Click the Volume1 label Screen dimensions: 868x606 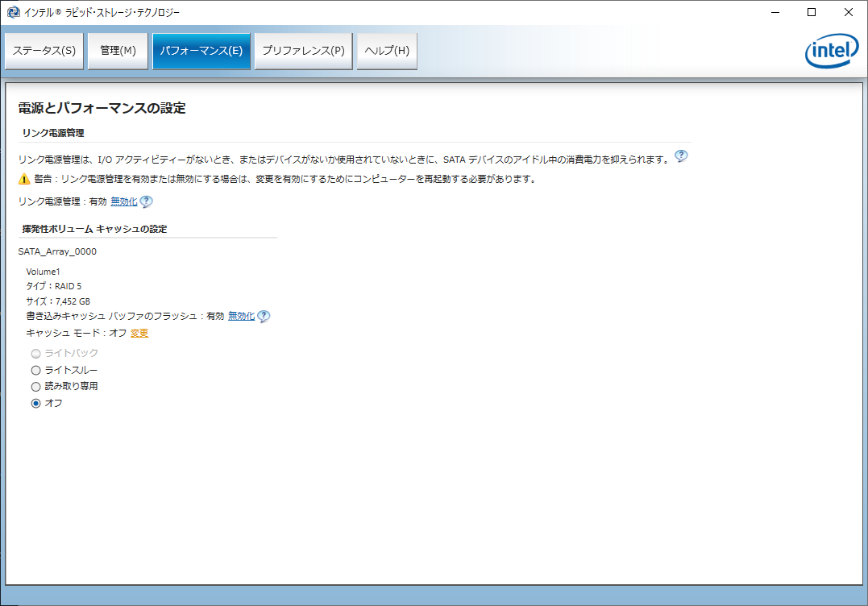pos(43,272)
